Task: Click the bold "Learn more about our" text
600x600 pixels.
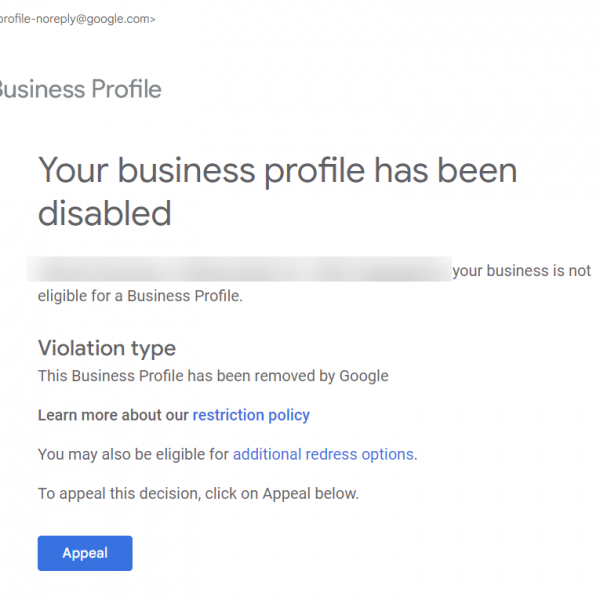Action: (113, 415)
